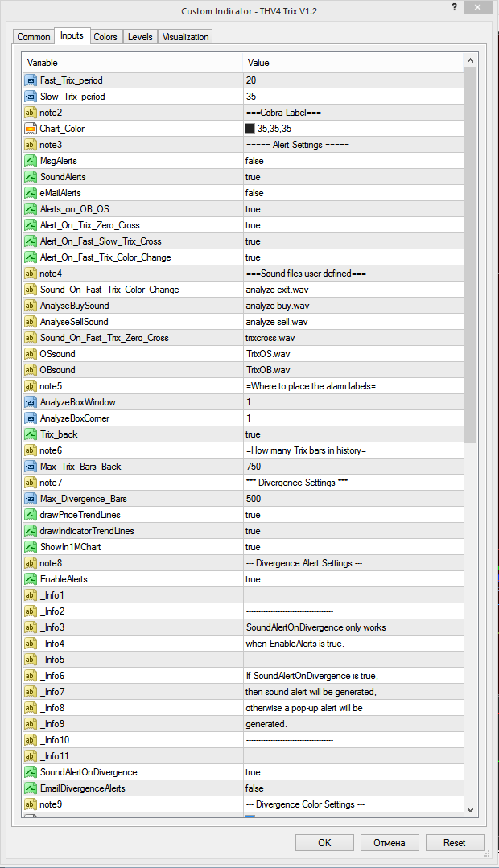Select the Slow_Trix_period value 35
Image resolution: width=499 pixels, height=868 pixels.
[251, 97]
